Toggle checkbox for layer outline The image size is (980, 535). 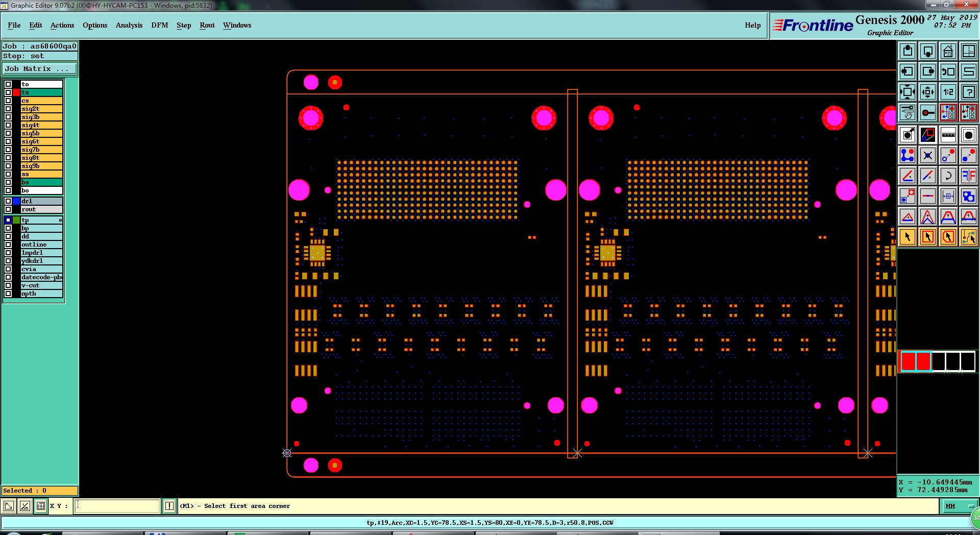(8, 245)
